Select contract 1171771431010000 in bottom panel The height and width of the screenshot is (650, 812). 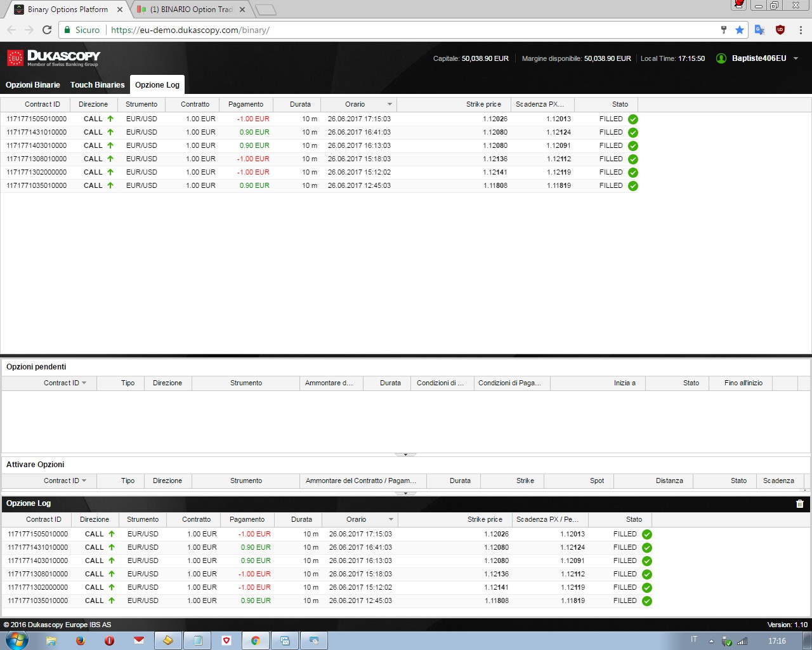click(37, 547)
